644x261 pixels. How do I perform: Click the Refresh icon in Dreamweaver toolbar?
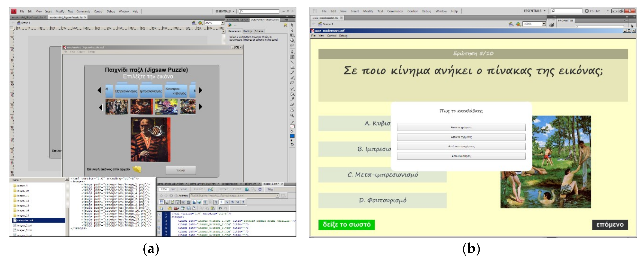coord(260,189)
